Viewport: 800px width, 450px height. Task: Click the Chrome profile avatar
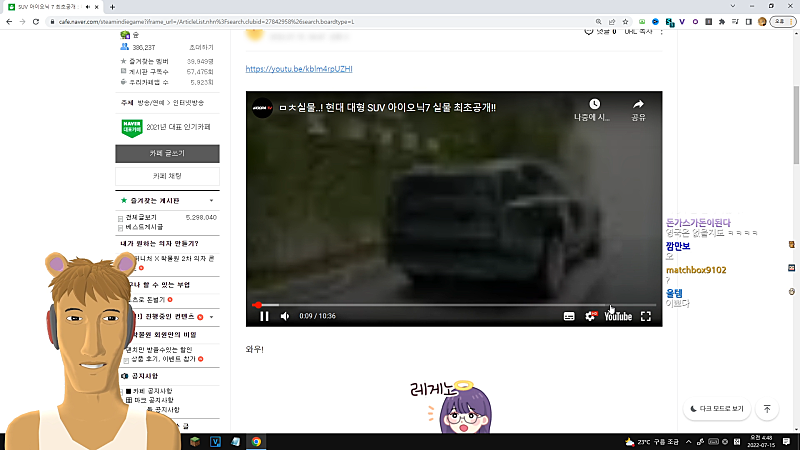pyautogui.click(x=762, y=22)
